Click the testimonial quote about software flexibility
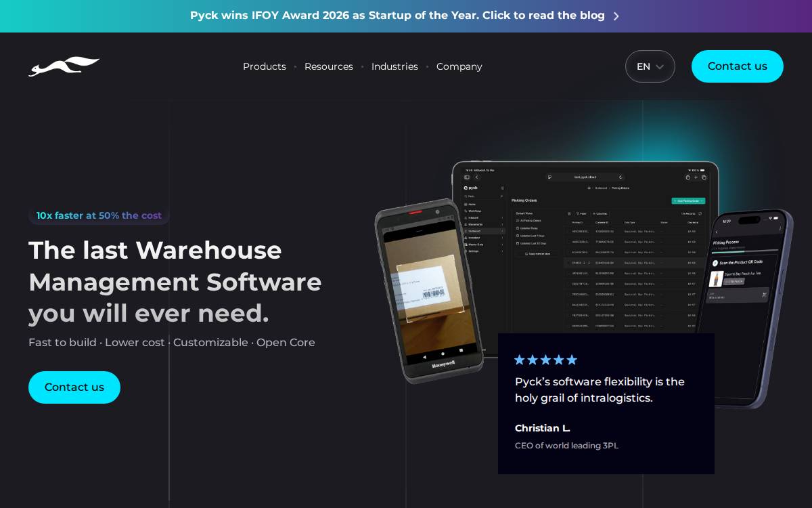812x508 pixels. pos(600,389)
